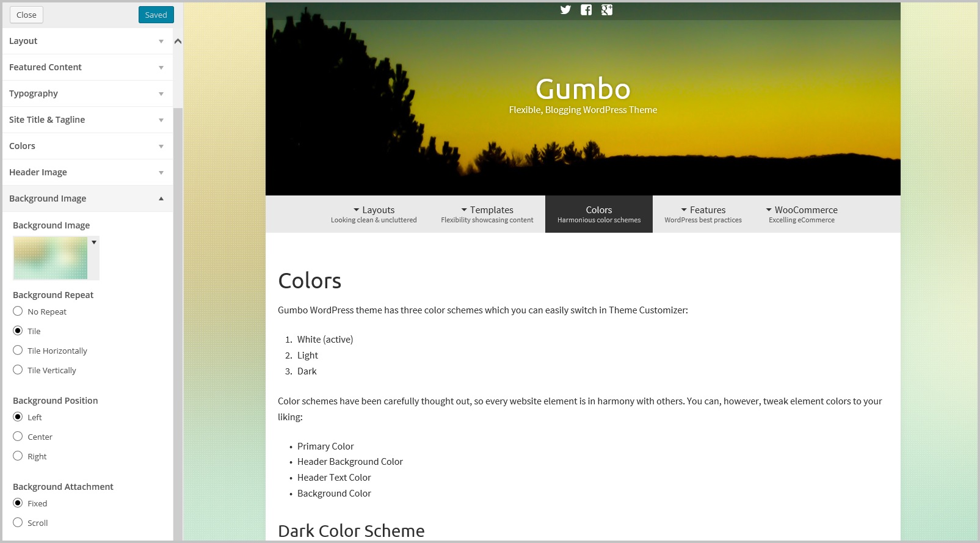Open the Colors navigation tab
The width and height of the screenshot is (980, 543).
click(599, 214)
